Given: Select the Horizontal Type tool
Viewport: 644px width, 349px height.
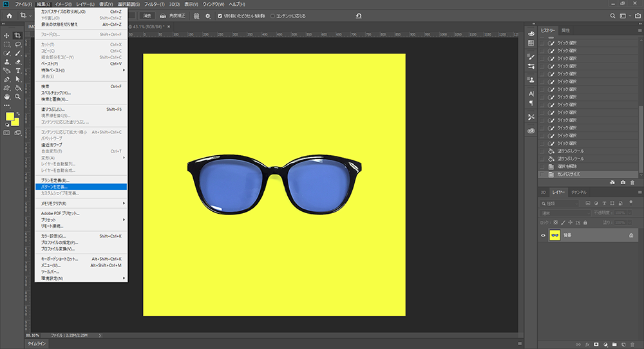Looking at the screenshot, I should [18, 70].
